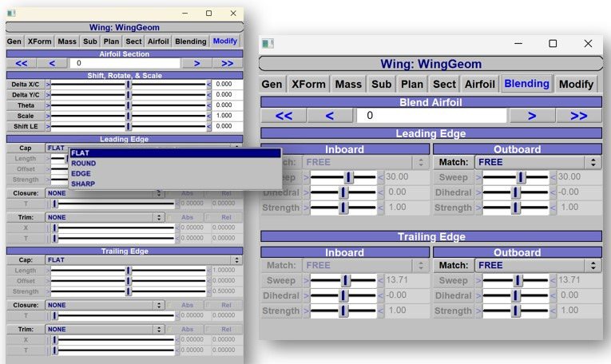Open Leading Edge Outboard Match dropdown
The width and height of the screenshot is (611, 364).
coord(538,162)
